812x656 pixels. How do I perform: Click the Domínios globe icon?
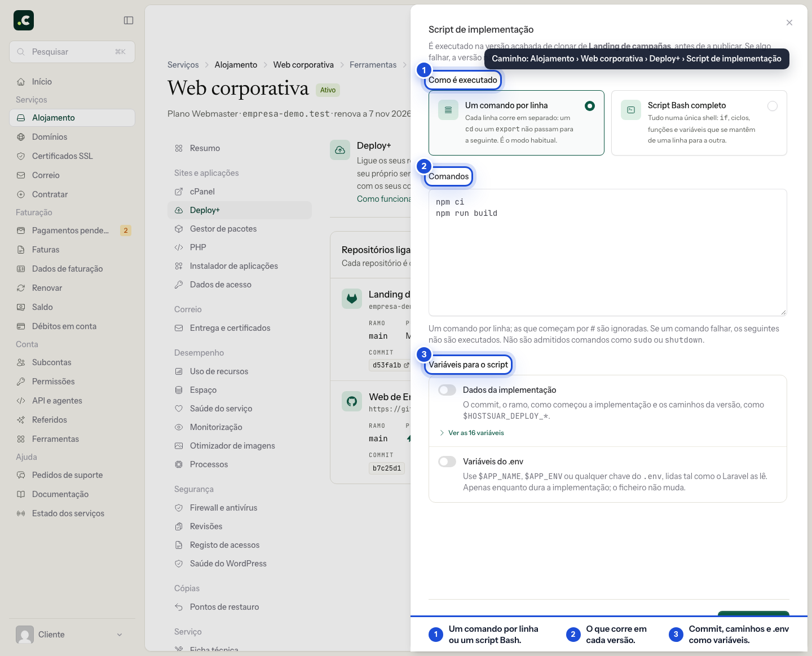[x=21, y=137]
